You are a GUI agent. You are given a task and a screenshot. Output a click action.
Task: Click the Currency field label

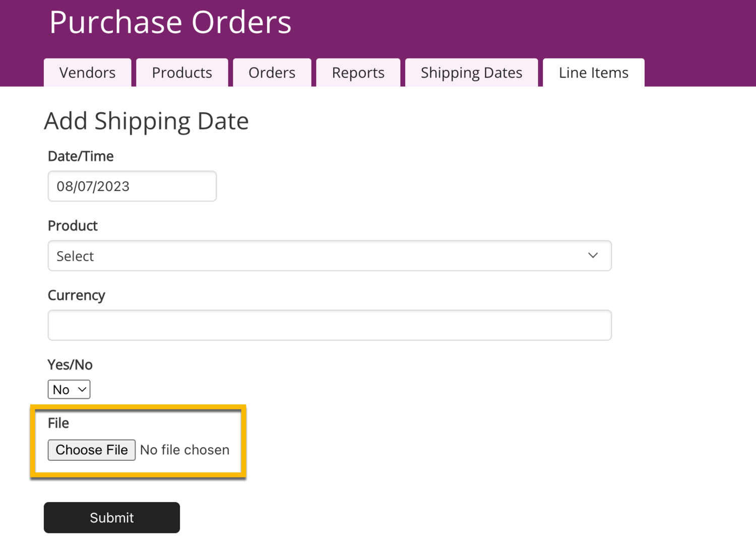[77, 295]
